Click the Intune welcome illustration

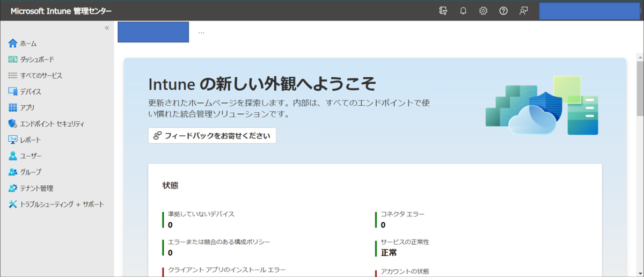(542, 105)
